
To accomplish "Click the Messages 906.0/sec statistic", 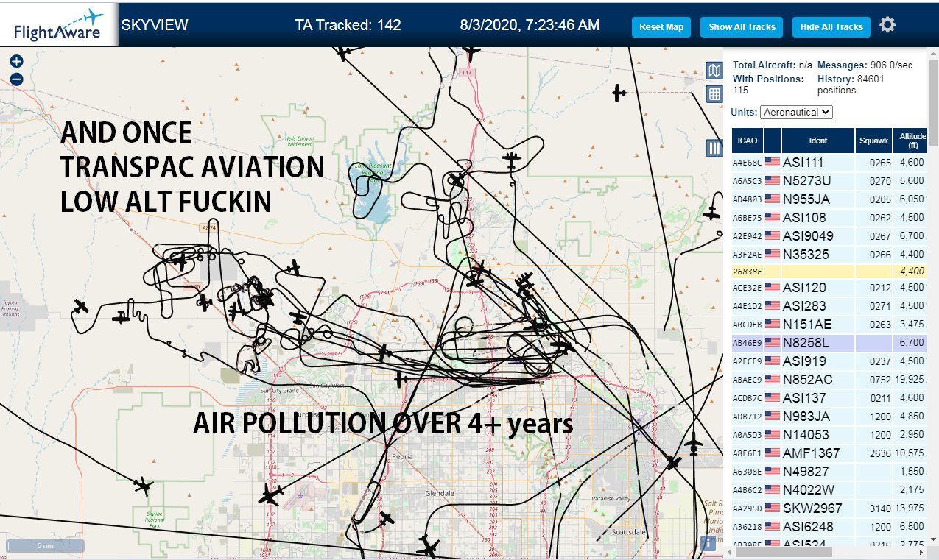I will click(865, 65).
